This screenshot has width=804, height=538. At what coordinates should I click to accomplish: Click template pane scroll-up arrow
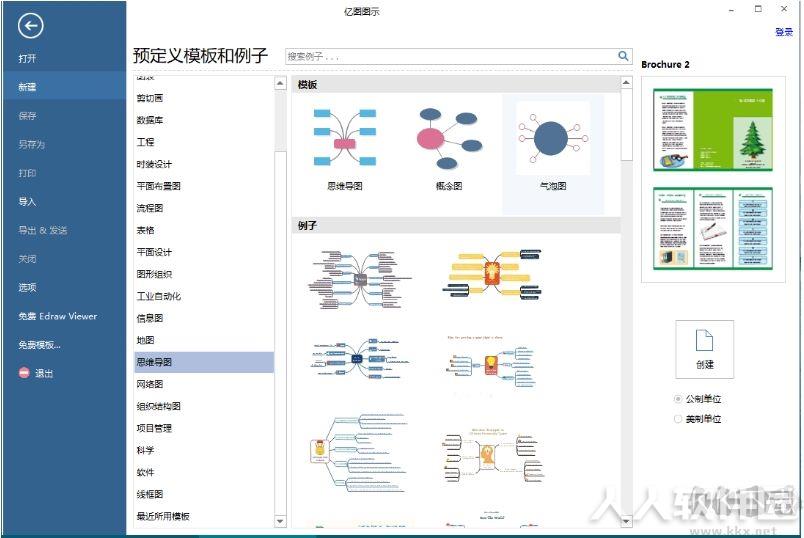click(x=626, y=82)
